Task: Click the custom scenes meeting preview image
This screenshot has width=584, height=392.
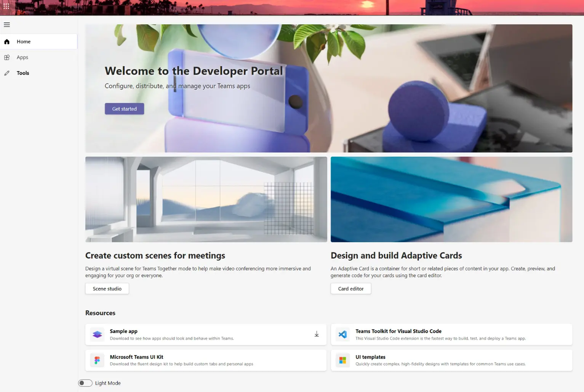Action: [x=206, y=199]
